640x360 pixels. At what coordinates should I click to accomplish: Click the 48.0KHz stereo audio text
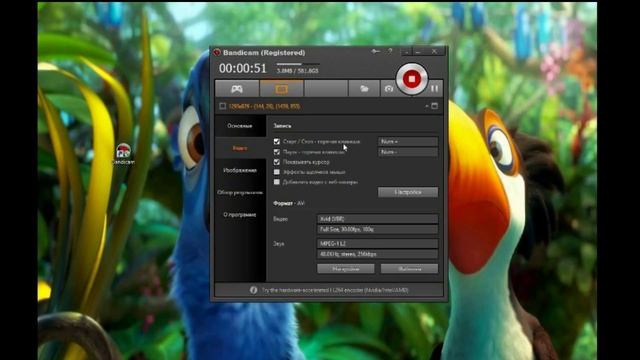pyautogui.click(x=348, y=254)
